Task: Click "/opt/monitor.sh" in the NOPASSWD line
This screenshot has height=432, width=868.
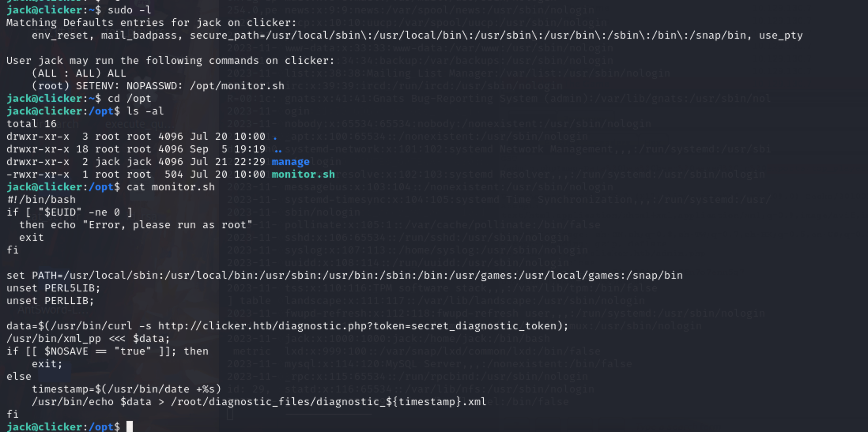Action: (237, 86)
